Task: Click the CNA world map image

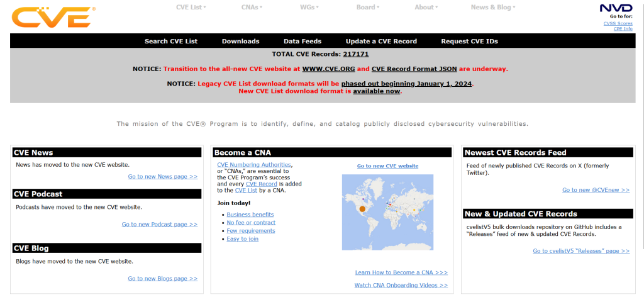Action: tap(387, 212)
